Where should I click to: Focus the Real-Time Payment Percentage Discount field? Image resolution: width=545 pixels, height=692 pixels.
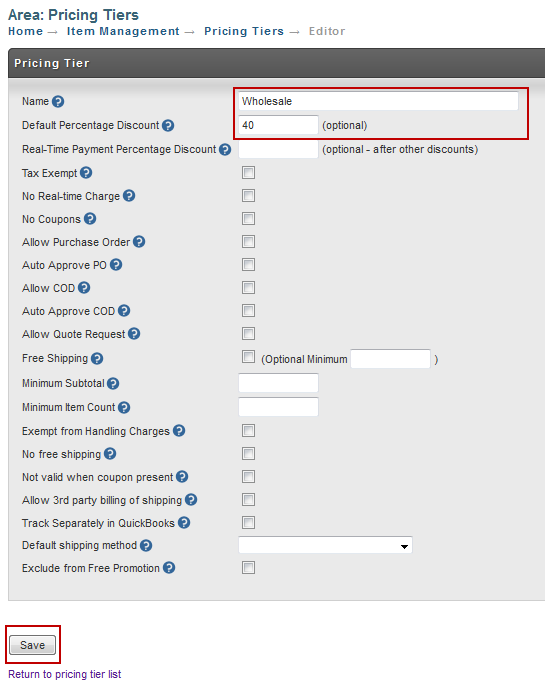click(278, 149)
